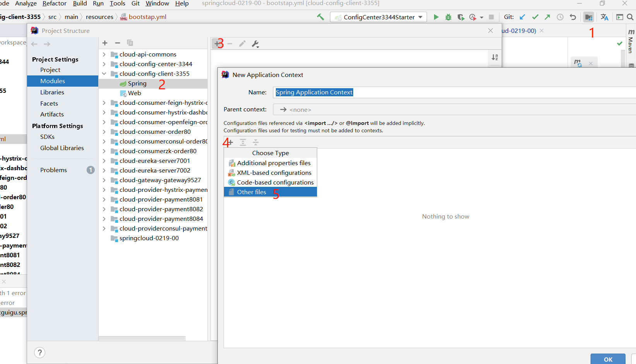
Task: Show Git history clock icon
Action: point(560,17)
